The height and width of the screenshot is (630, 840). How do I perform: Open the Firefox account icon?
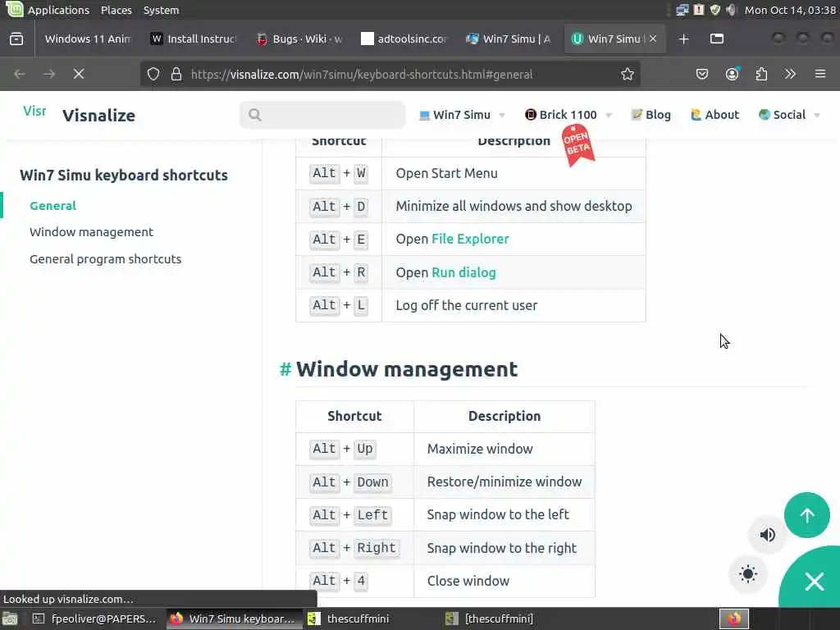pos(733,74)
